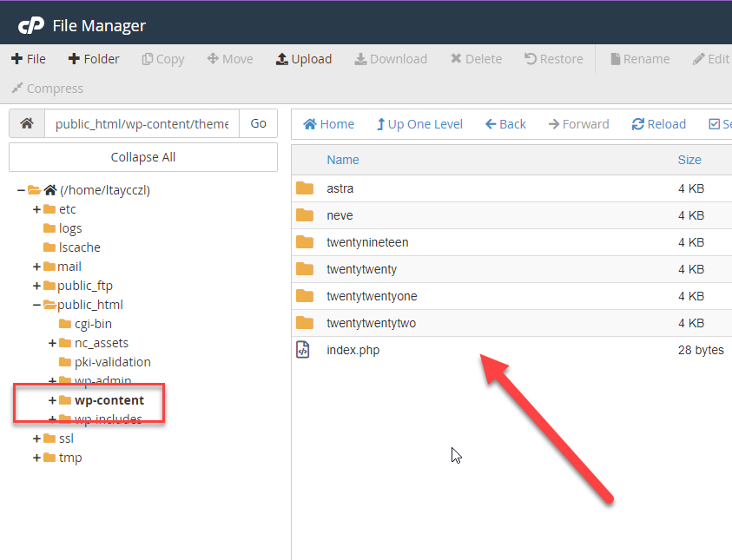Expand the etc folder in tree
This screenshot has width=732, height=560.
[x=36, y=209]
